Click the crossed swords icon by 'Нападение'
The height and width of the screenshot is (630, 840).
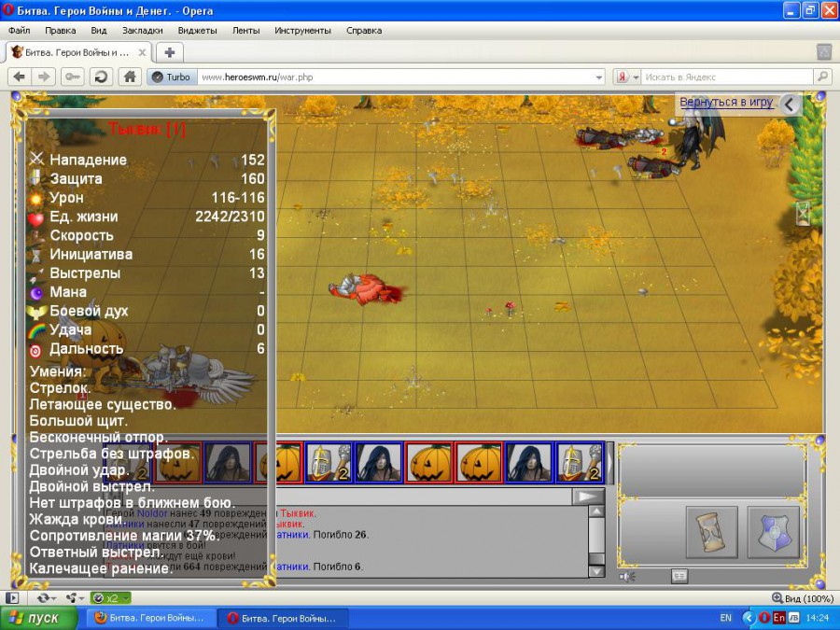pos(35,159)
